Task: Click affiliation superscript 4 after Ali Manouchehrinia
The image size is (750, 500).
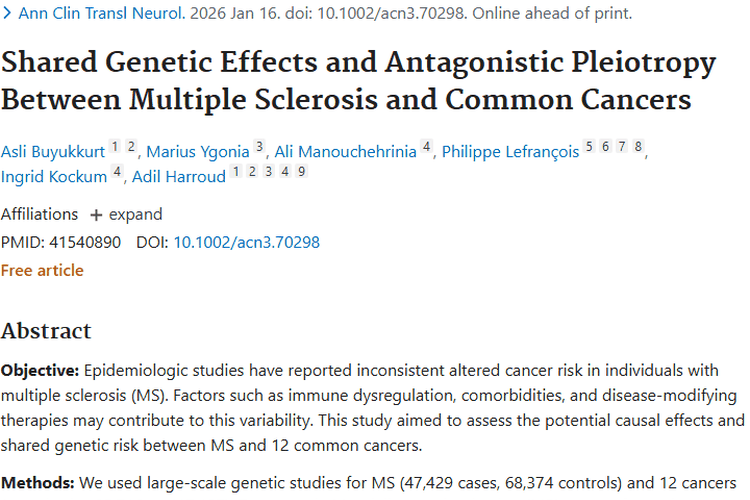Action: point(426,147)
